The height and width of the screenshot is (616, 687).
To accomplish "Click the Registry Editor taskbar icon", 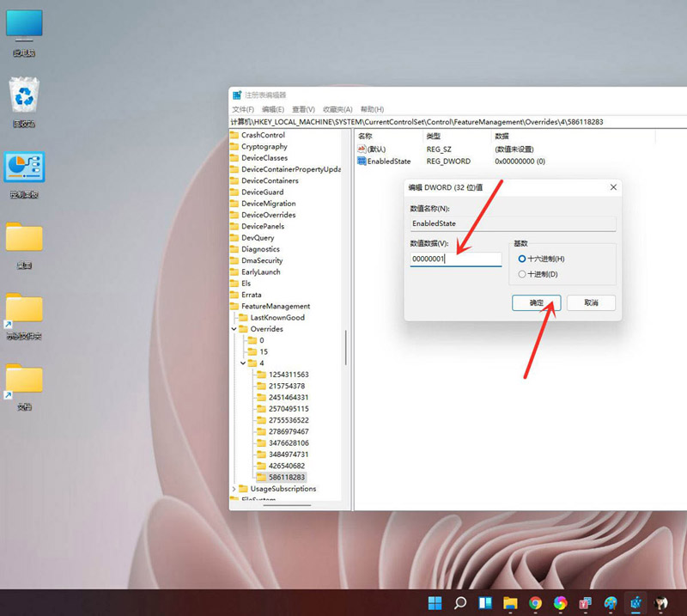I will [x=636, y=603].
